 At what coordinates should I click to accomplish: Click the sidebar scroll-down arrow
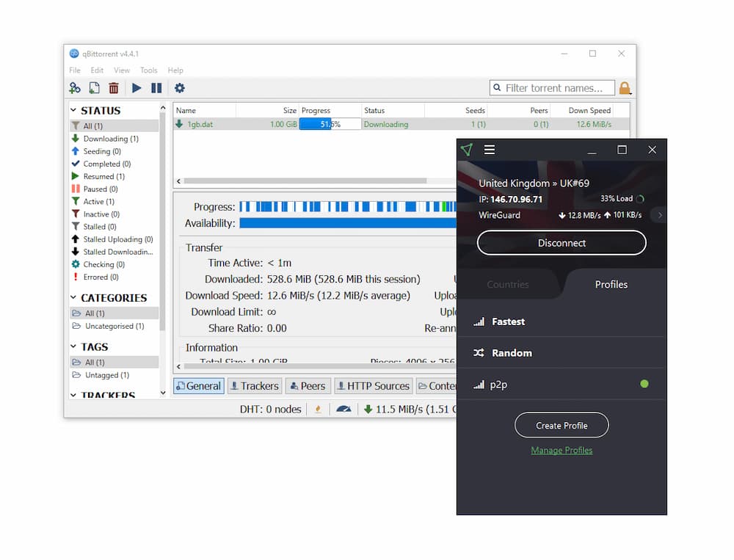(x=163, y=393)
